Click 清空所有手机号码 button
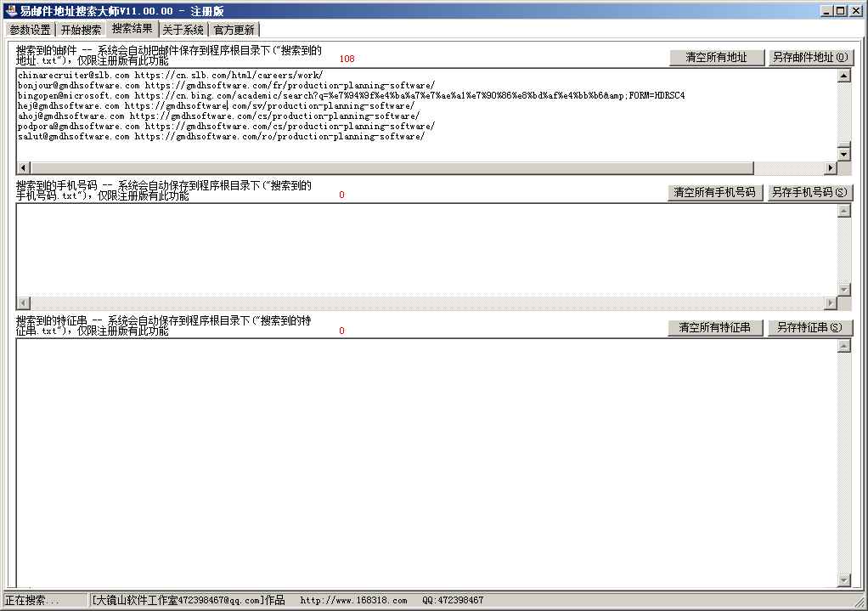 coord(714,193)
